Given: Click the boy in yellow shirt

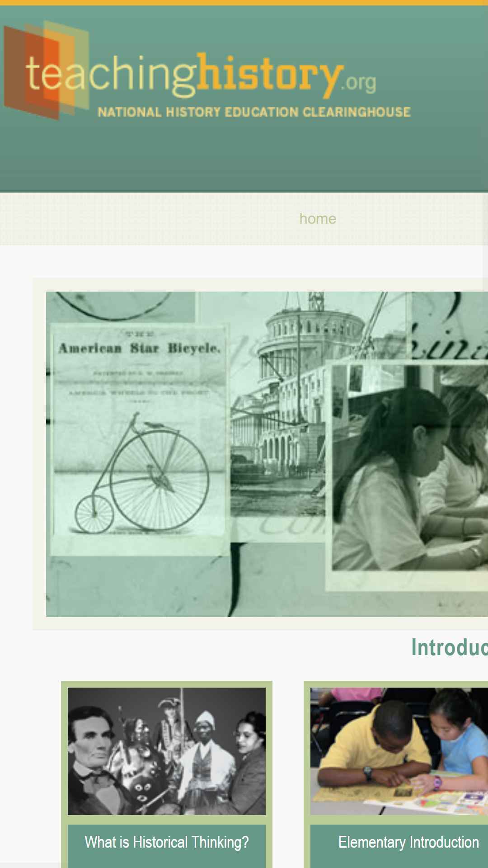Looking at the screenshot, I should coord(375,746).
